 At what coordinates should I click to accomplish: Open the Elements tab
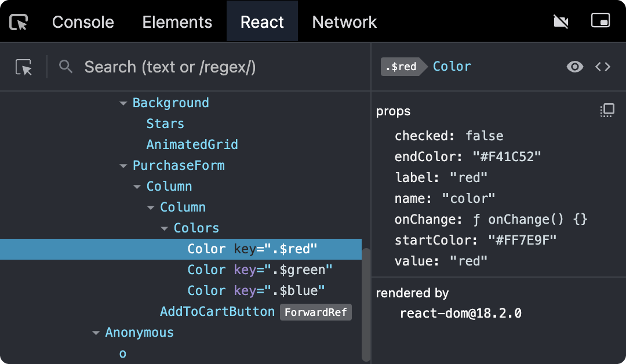(177, 22)
